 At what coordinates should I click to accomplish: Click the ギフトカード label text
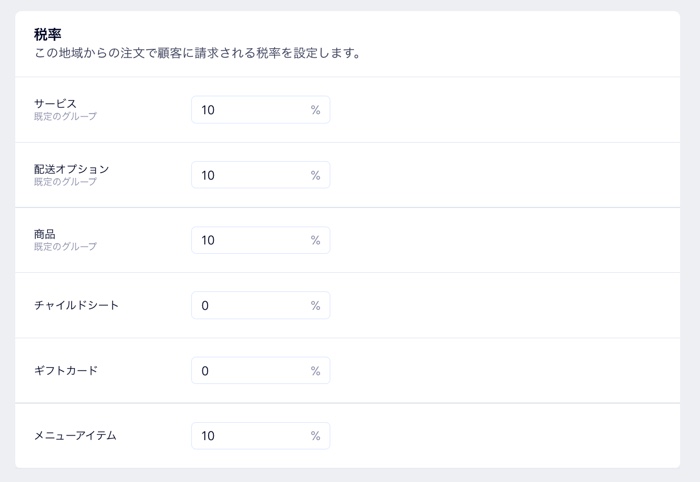pyautogui.click(x=66, y=371)
